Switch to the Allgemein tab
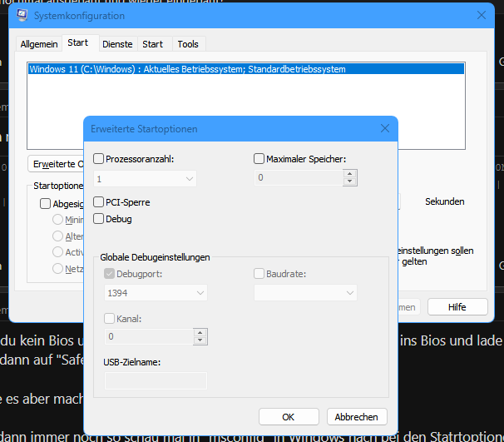This screenshot has width=504, height=442. pyautogui.click(x=39, y=44)
